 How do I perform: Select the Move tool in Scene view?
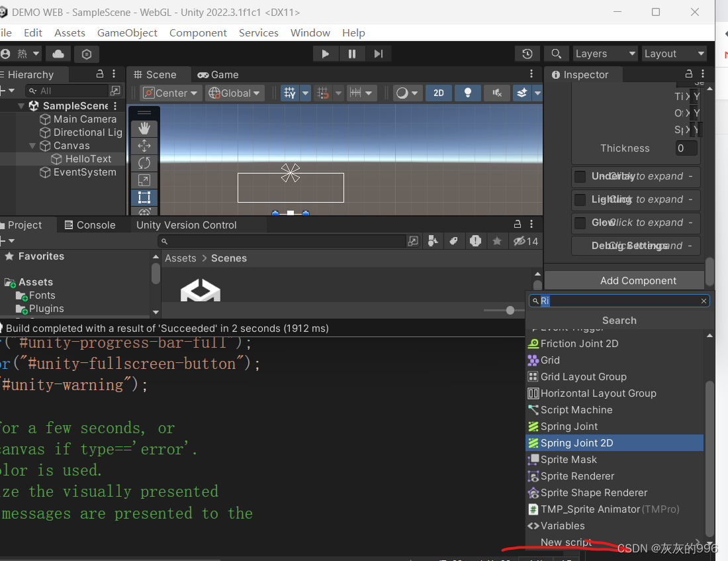[144, 146]
